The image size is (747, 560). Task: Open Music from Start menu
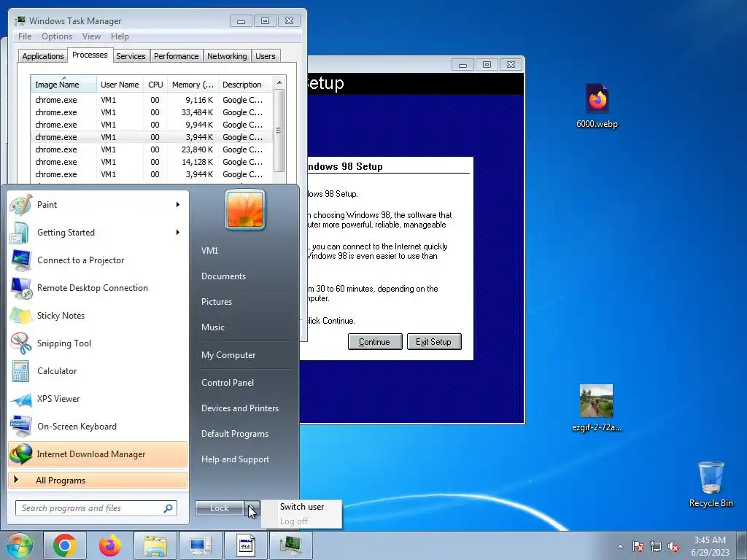click(x=212, y=327)
